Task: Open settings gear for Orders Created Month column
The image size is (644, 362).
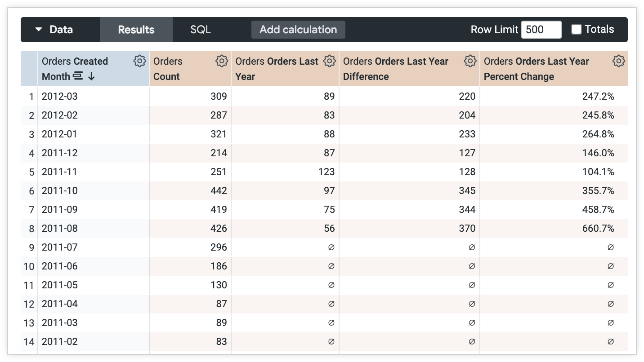Action: [x=140, y=61]
